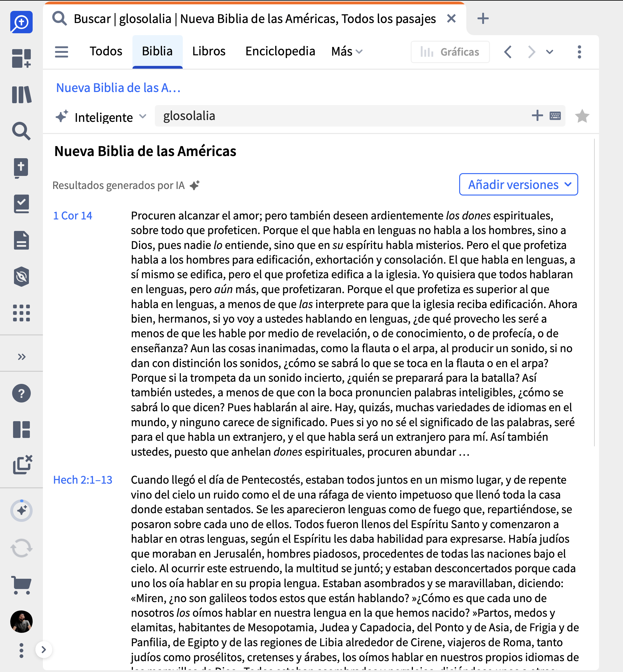Open the Help question mark icon
Screen dimensions: 623x672
21,393
